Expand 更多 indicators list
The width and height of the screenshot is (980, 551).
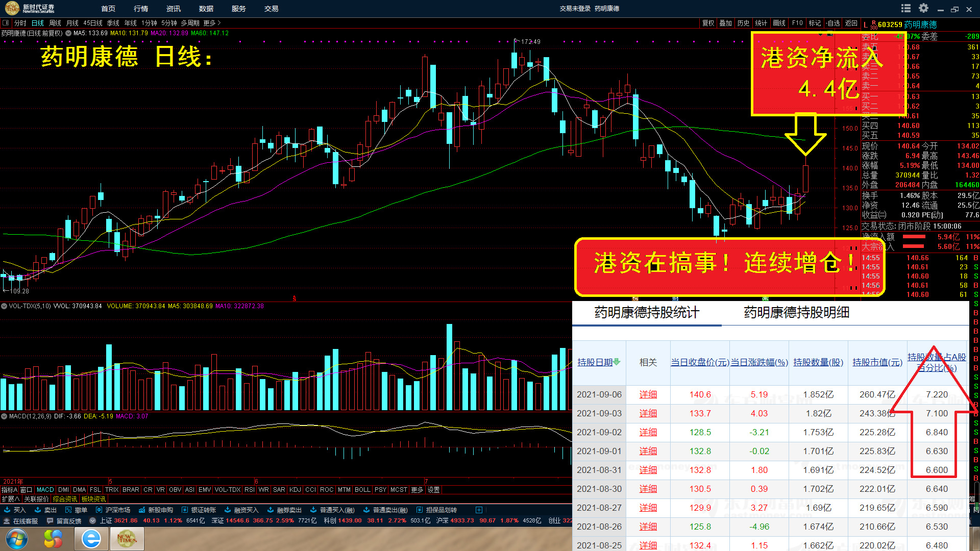pos(416,490)
